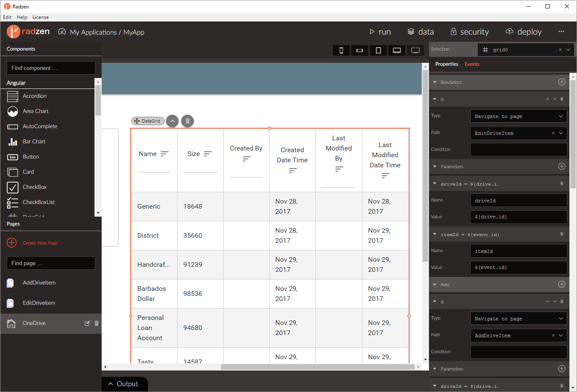Select the desktop device preview

click(x=415, y=51)
